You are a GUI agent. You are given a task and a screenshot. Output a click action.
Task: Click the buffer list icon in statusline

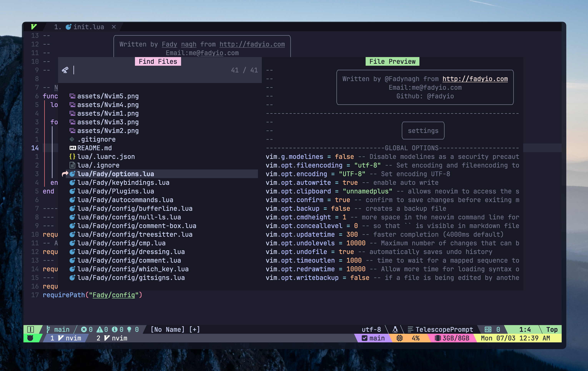click(x=488, y=330)
